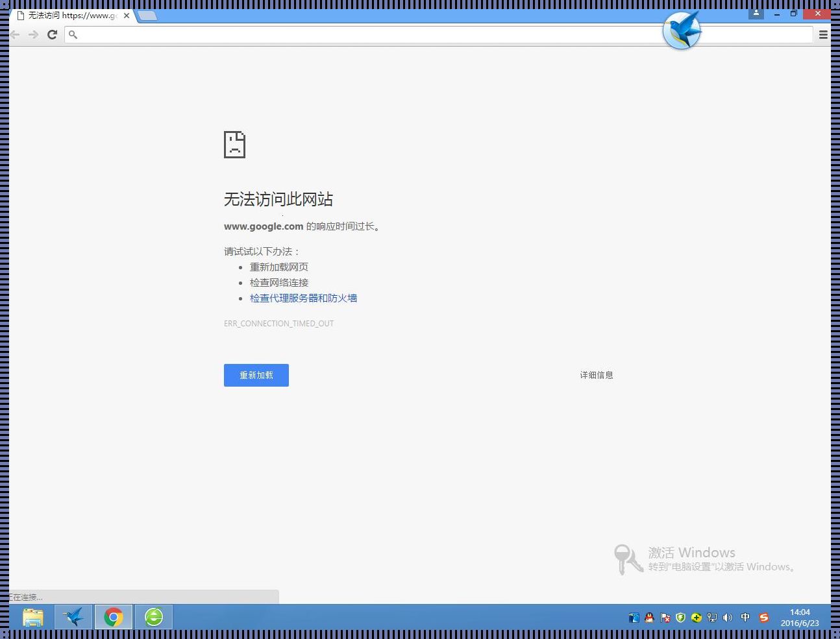The height and width of the screenshot is (639, 840).
Task: Close the 无法访问 tab
Action: click(127, 16)
